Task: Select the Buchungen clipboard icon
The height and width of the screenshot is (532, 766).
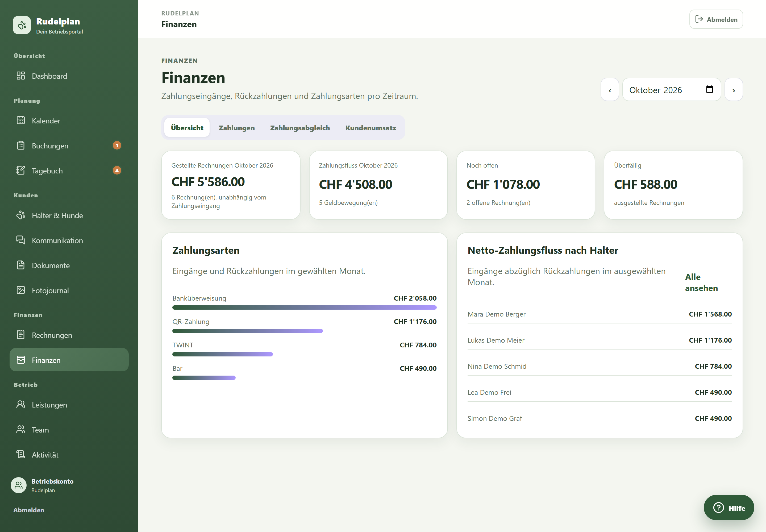Action: 21,145
